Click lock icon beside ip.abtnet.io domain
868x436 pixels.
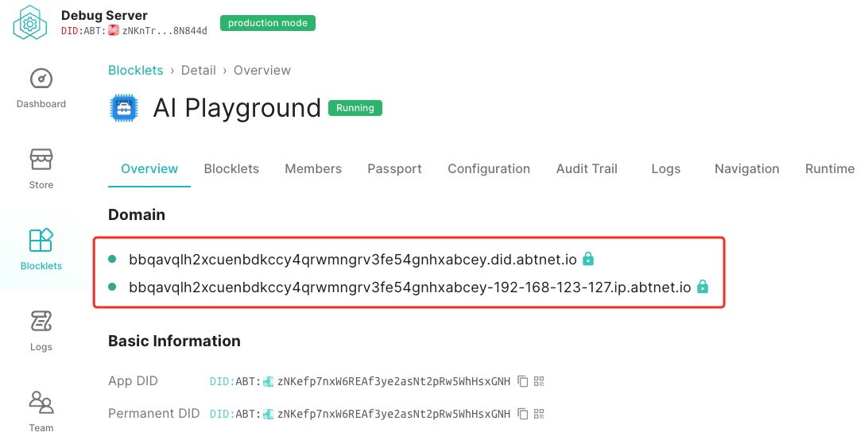703,287
